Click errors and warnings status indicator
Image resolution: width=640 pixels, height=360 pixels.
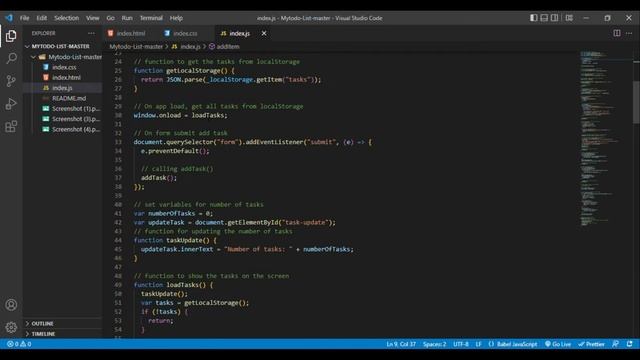click(x=19, y=344)
